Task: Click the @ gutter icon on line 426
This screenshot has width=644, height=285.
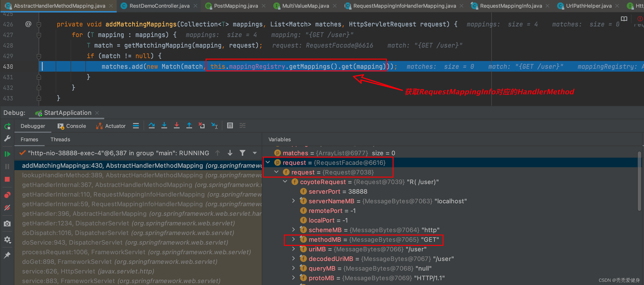Action: [28, 24]
